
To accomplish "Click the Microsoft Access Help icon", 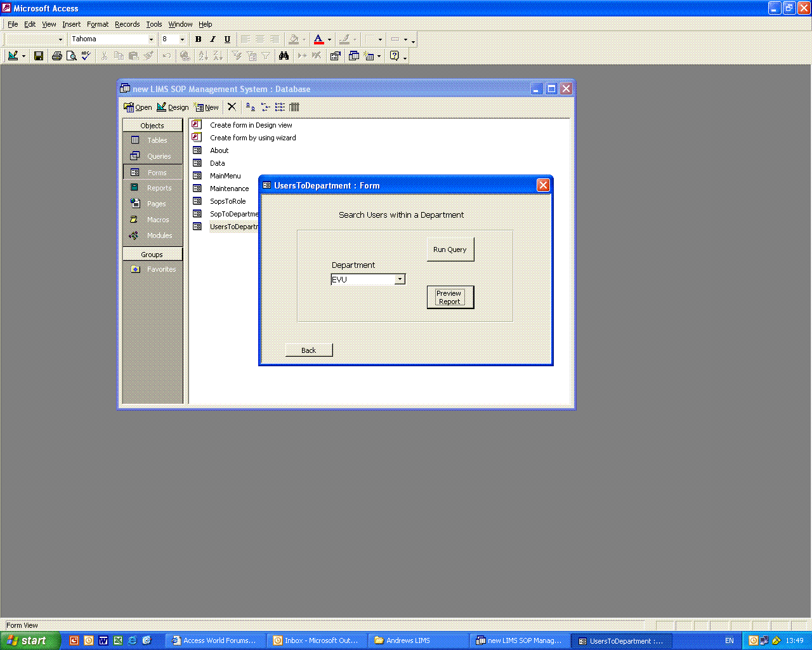I will click(x=395, y=56).
